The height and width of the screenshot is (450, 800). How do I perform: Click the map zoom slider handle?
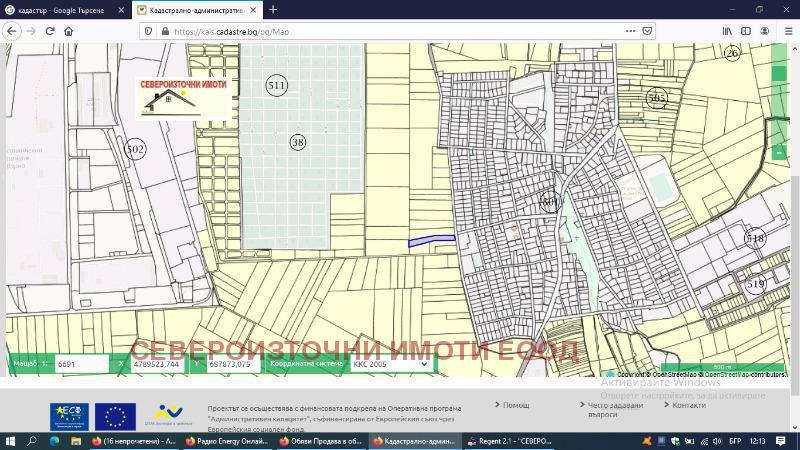[779, 73]
